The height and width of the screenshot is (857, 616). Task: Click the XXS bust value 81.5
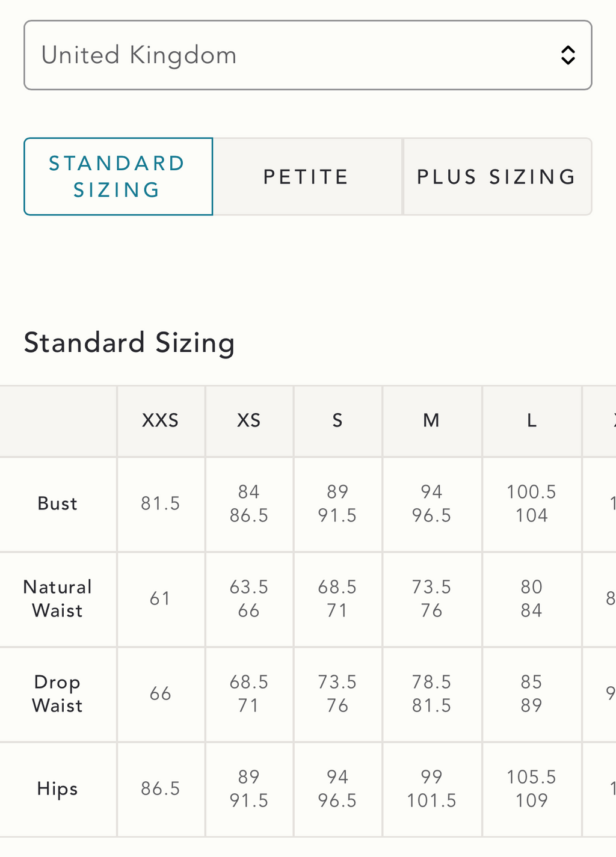pyautogui.click(x=161, y=503)
